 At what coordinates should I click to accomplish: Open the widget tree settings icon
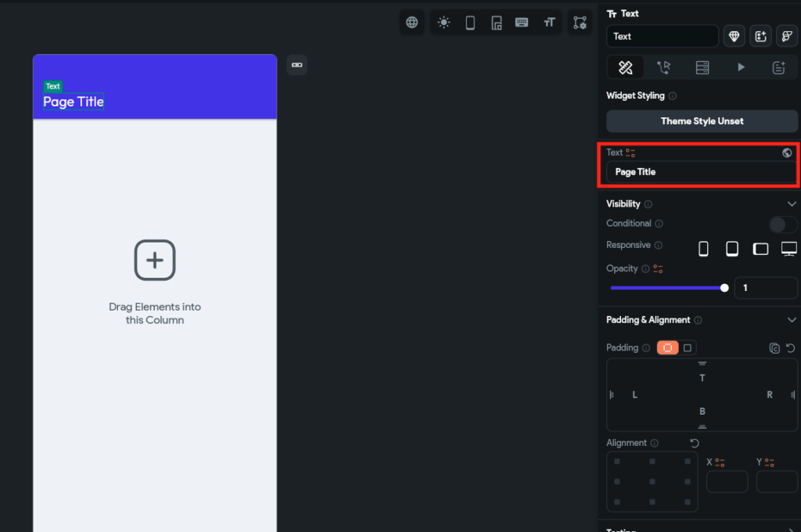[x=580, y=23]
